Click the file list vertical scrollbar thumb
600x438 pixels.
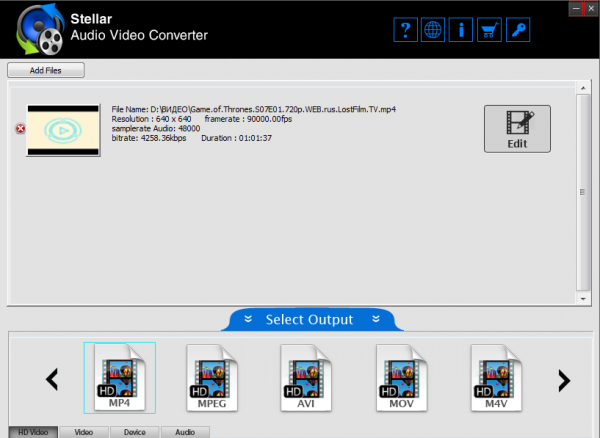(x=583, y=192)
